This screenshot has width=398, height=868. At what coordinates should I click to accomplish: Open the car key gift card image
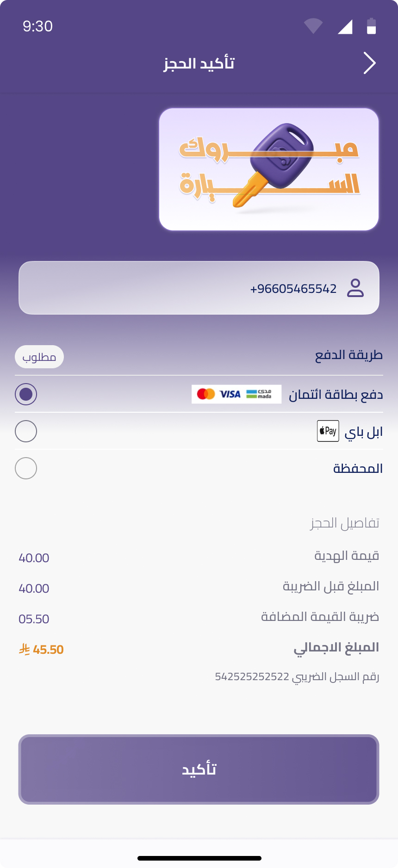pyautogui.click(x=269, y=169)
